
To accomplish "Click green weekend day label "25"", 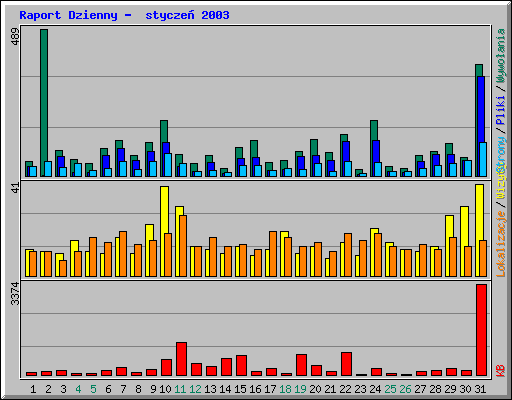I will pos(390,389).
